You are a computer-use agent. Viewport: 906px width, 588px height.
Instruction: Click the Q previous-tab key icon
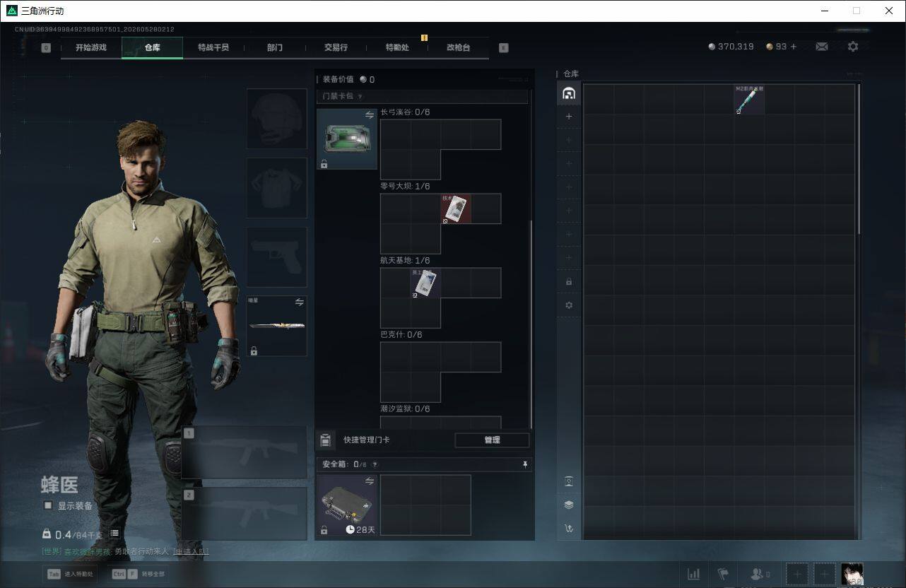(46, 48)
